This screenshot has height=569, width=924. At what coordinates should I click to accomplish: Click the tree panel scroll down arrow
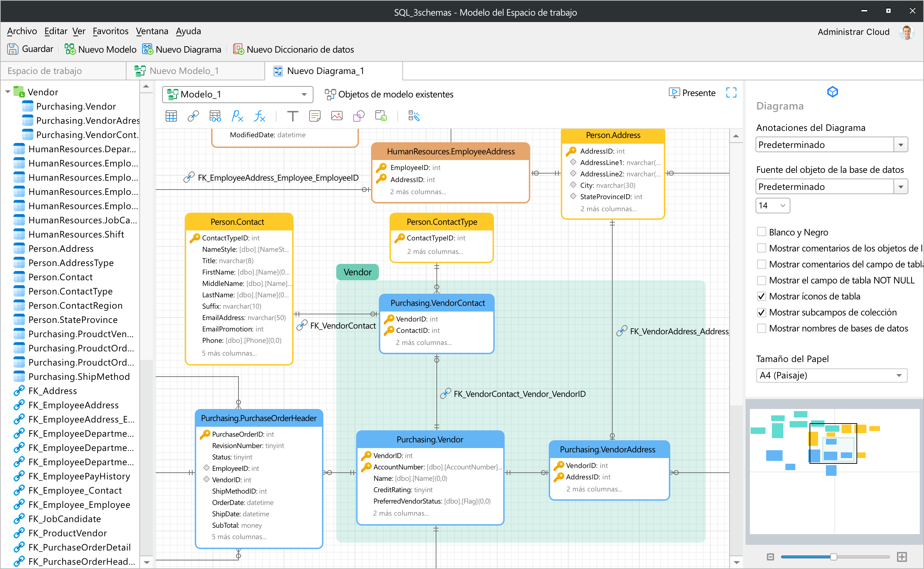[x=146, y=562]
